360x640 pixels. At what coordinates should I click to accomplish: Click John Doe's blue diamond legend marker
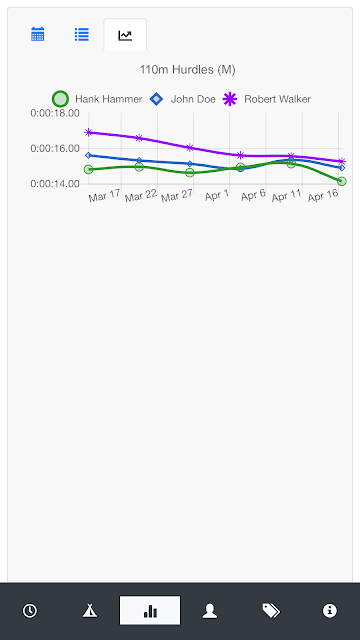click(x=156, y=99)
